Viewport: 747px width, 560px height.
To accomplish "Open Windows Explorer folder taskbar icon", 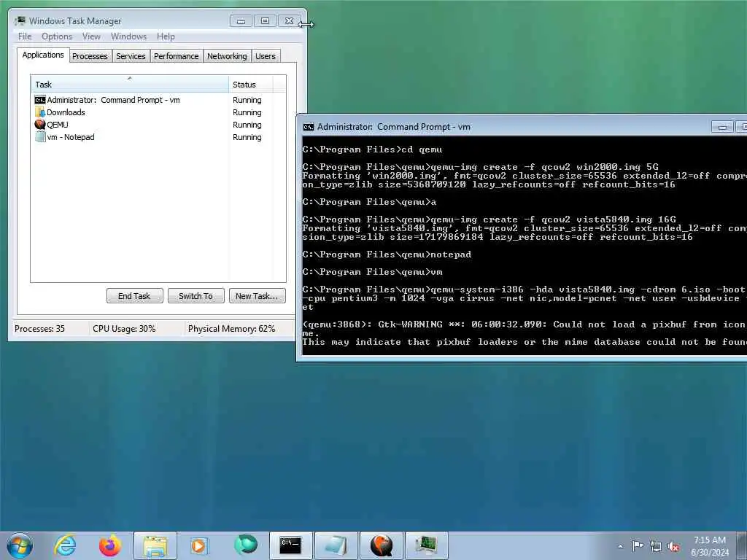I will click(155, 545).
